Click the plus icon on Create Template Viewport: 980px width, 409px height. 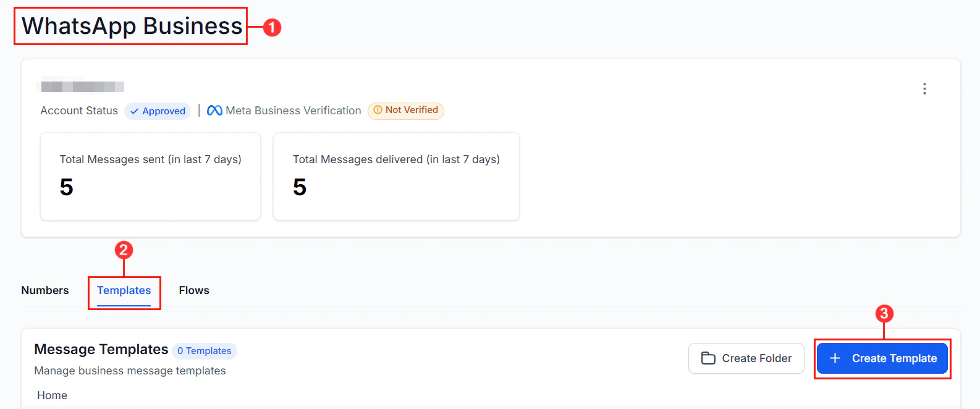[x=835, y=358]
